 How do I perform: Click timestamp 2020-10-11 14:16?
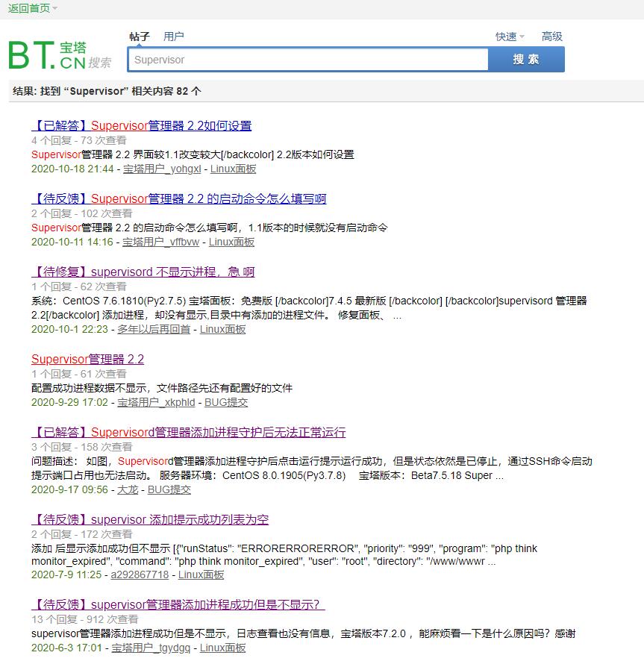point(72,242)
